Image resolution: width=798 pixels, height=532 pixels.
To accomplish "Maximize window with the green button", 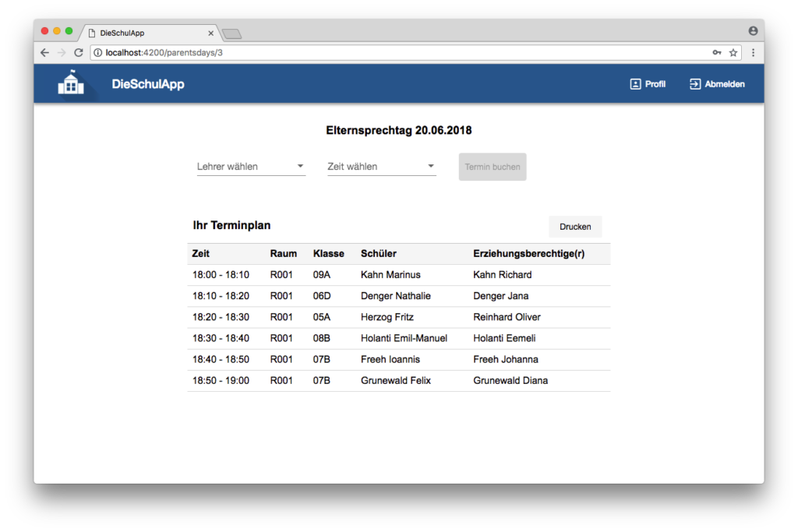I will (69, 31).
